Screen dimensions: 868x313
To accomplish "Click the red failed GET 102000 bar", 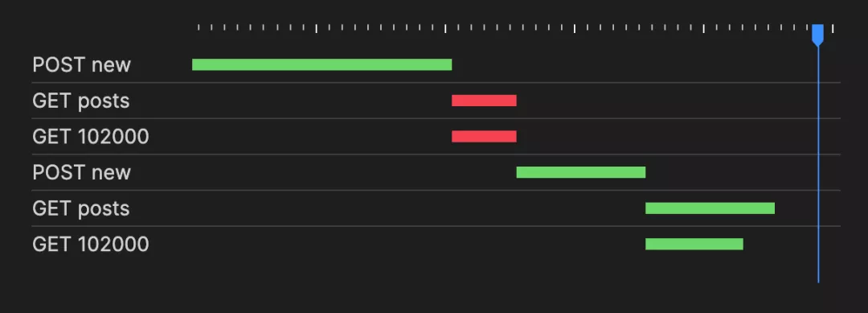I will pos(484,136).
